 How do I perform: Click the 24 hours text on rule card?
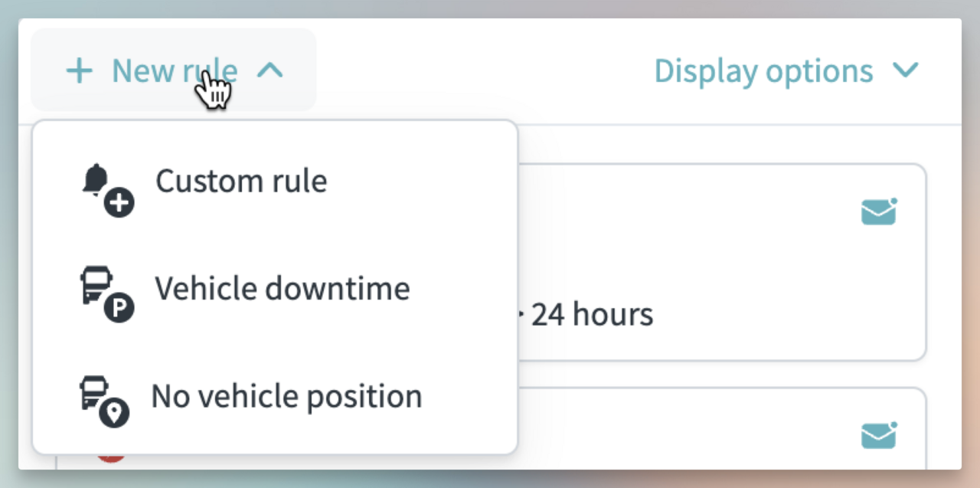593,314
